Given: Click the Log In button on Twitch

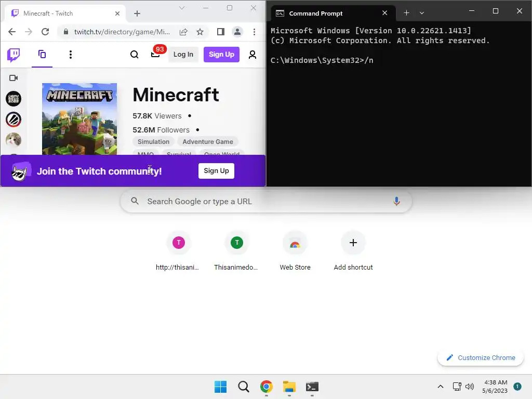Looking at the screenshot, I should (183, 54).
